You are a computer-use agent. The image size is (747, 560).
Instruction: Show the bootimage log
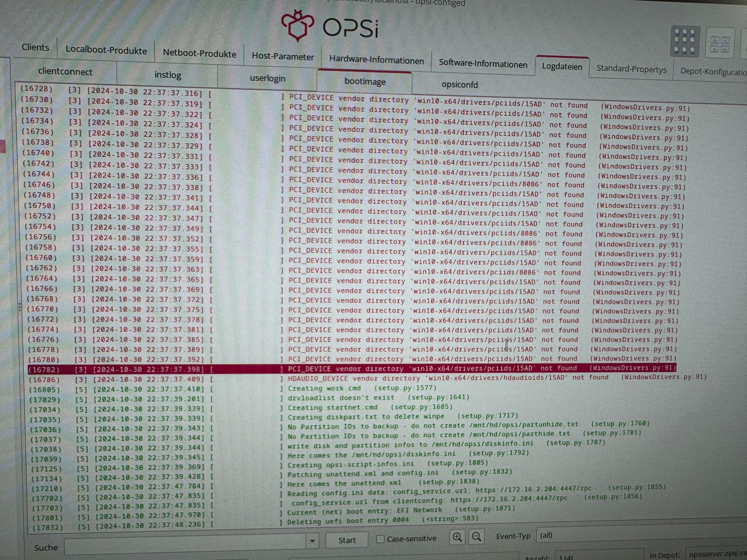click(365, 81)
